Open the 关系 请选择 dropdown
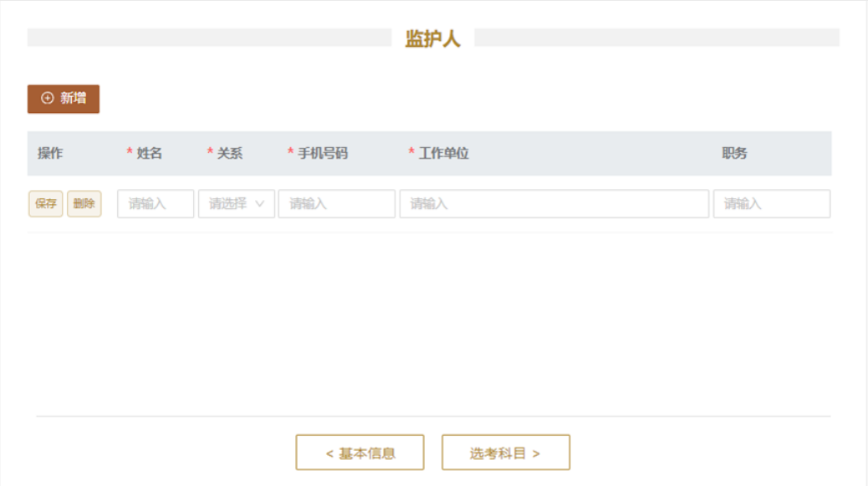The image size is (868, 486). pyautogui.click(x=230, y=204)
